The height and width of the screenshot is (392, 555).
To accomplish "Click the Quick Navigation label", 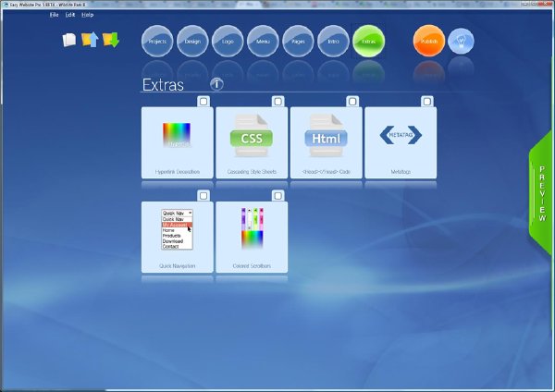I will (x=178, y=265).
